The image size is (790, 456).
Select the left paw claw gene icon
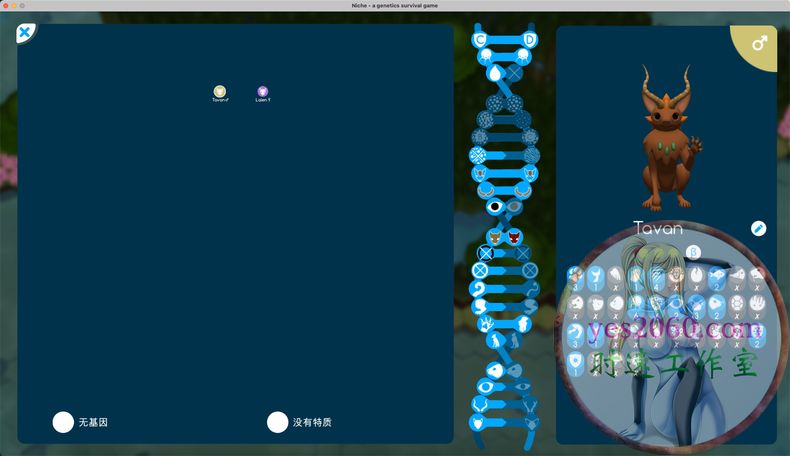click(x=487, y=324)
